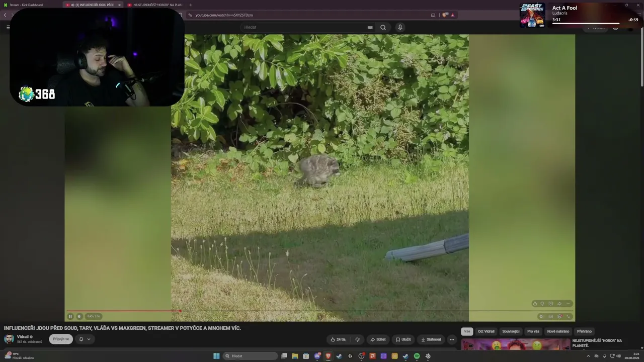Select the Související filter chip

[x=511, y=331]
